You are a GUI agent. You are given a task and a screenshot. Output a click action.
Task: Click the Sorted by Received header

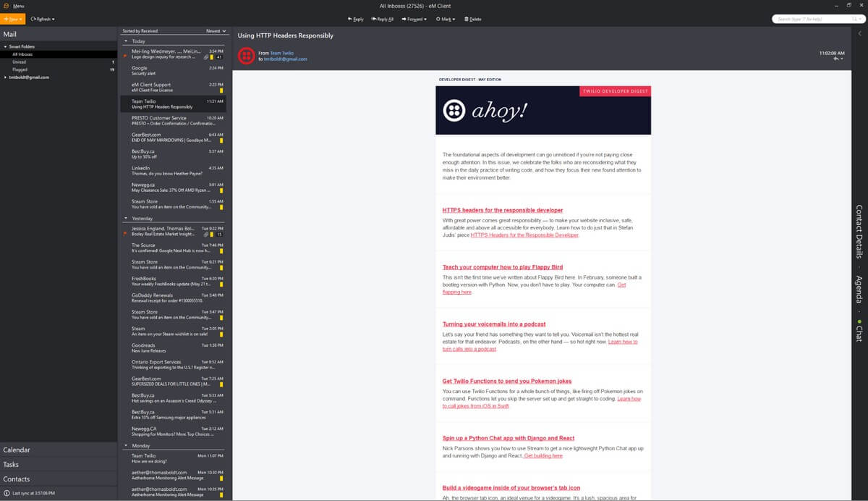pyautogui.click(x=140, y=31)
